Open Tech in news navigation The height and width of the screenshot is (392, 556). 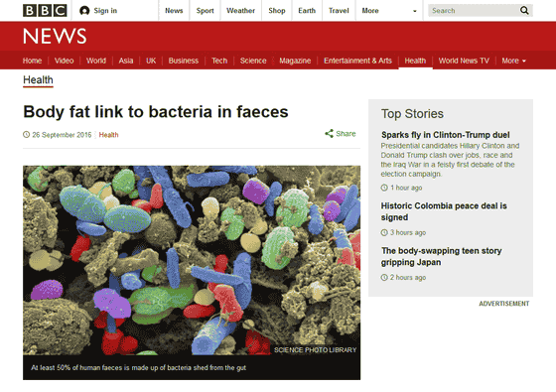pyautogui.click(x=219, y=61)
